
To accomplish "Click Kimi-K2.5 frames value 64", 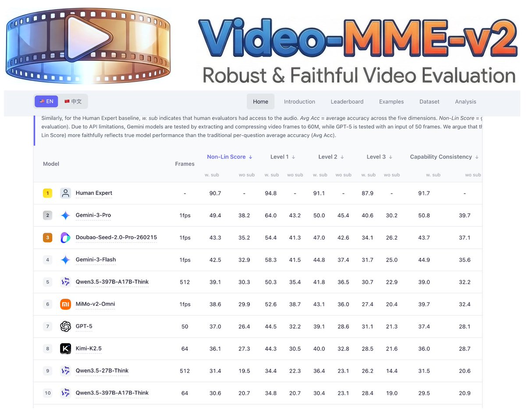I will [x=185, y=349].
